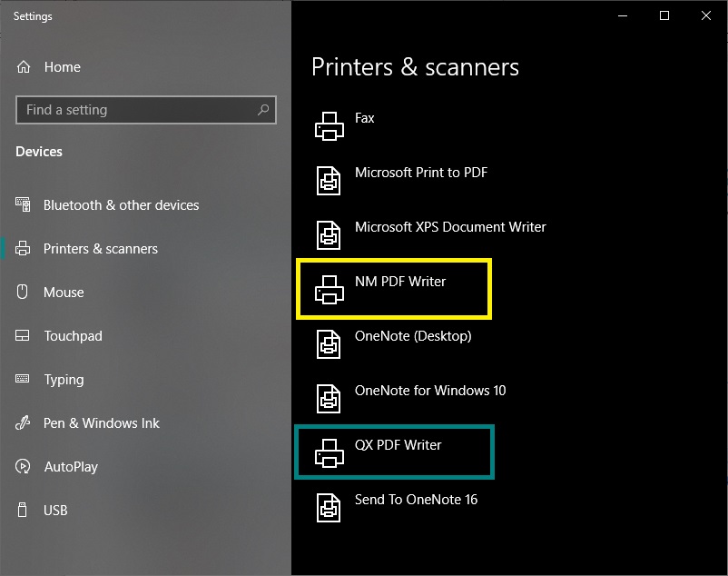The height and width of the screenshot is (576, 728).
Task: Select QX PDF Writer printer
Action: coord(394,452)
